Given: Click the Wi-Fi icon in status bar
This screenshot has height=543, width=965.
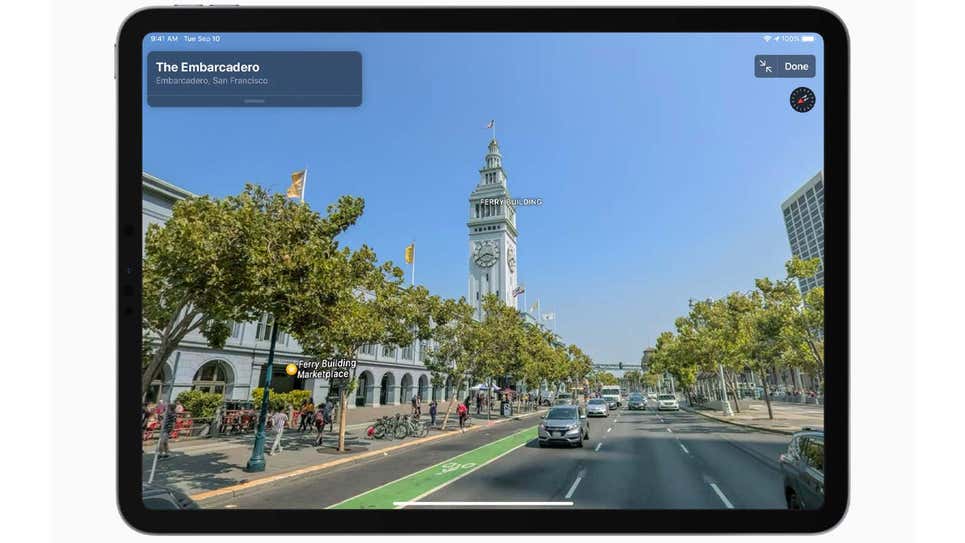Looking at the screenshot, I should (x=768, y=39).
